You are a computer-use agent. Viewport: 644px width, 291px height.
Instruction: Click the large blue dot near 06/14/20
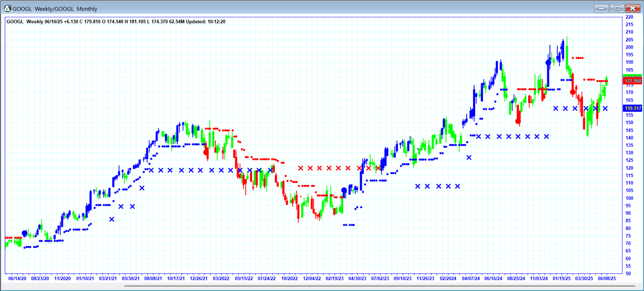click(25, 234)
